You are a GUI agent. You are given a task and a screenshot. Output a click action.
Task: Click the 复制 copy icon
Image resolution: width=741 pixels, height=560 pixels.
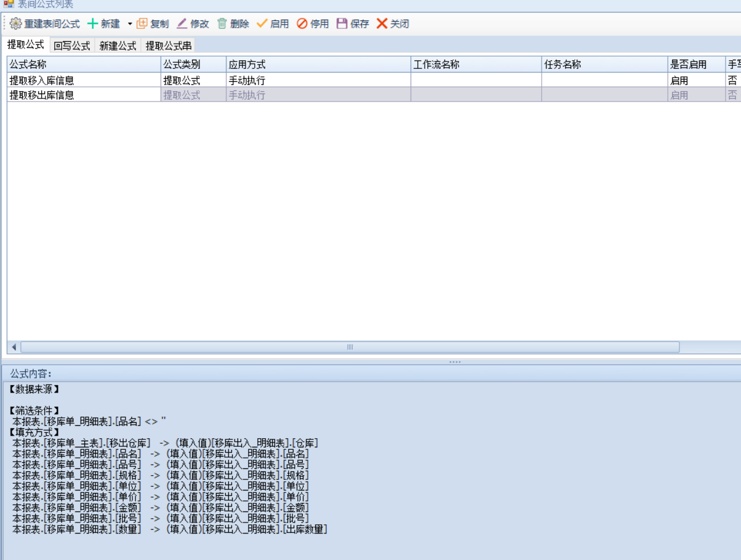[x=142, y=24]
